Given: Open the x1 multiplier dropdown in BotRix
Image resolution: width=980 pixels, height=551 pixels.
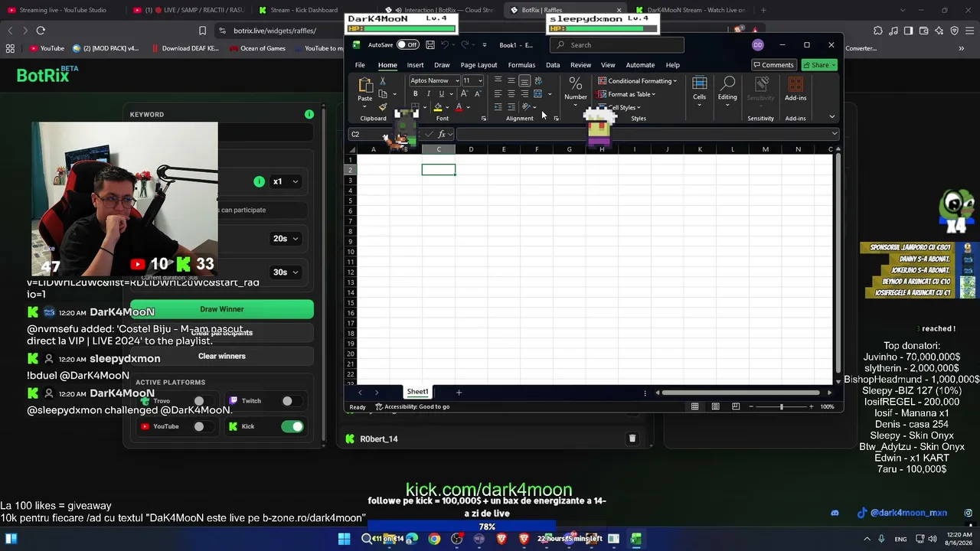Looking at the screenshot, I should coord(286,181).
